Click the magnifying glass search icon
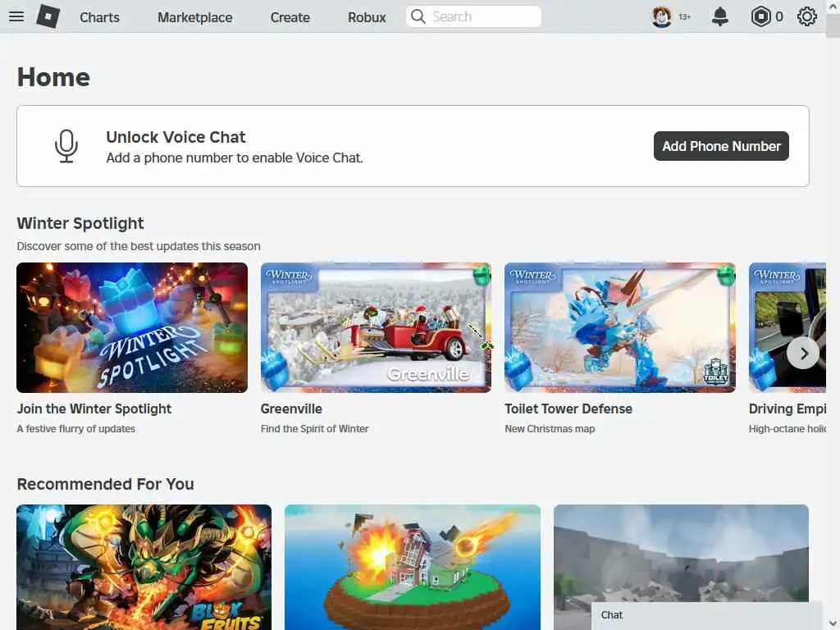 418,16
